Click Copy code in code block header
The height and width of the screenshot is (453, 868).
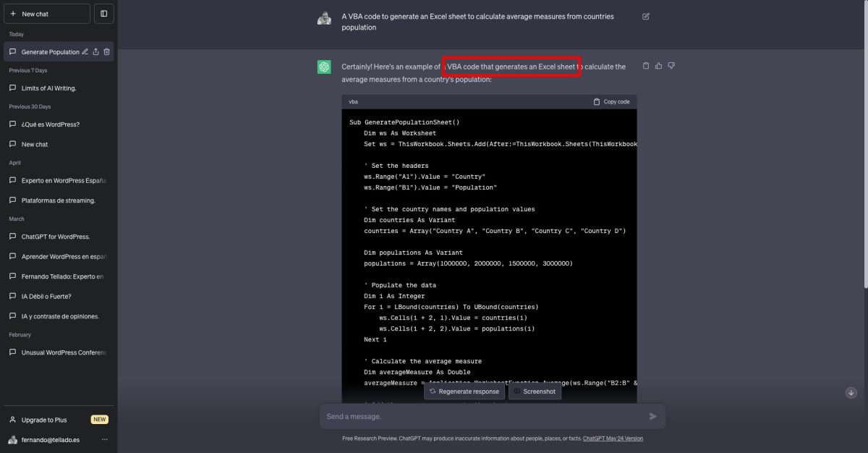click(611, 102)
